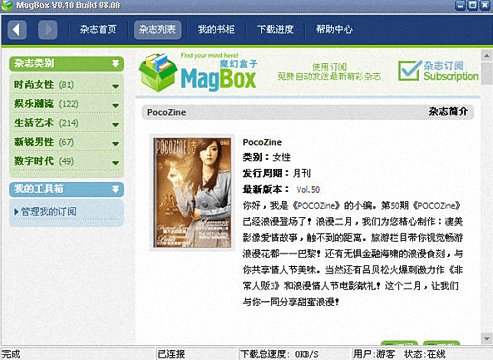Expand the 时尚女性 category arrow
The width and height of the screenshot is (493, 360).
(116, 86)
